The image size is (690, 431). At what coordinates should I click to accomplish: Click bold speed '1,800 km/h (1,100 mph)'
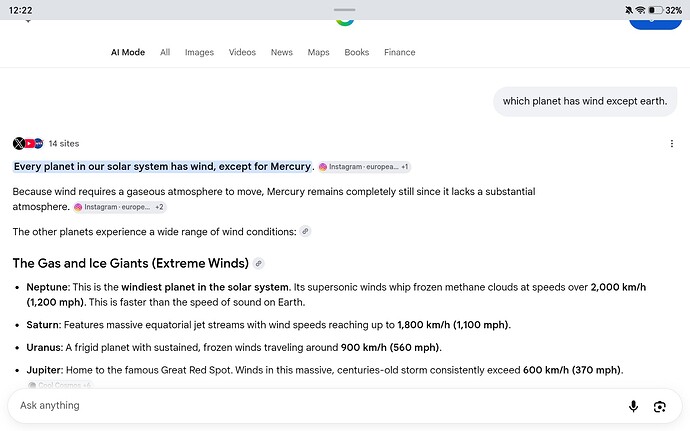click(453, 325)
